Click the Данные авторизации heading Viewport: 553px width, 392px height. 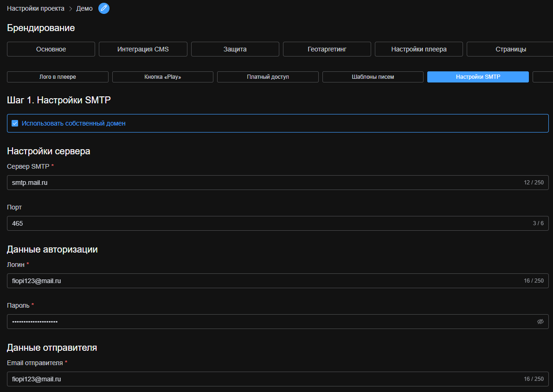[52, 249]
